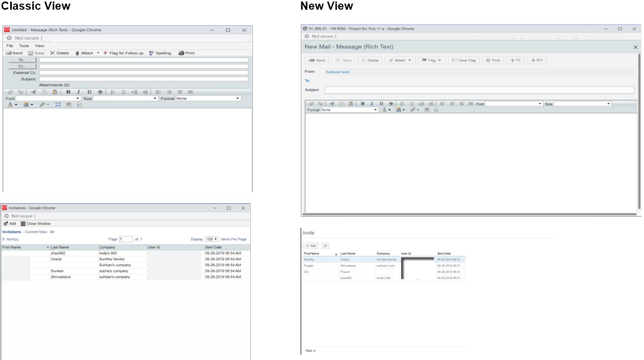Image resolution: width=644 pixels, height=360 pixels.
Task: Align text left in classic editor
Action: 158,92
